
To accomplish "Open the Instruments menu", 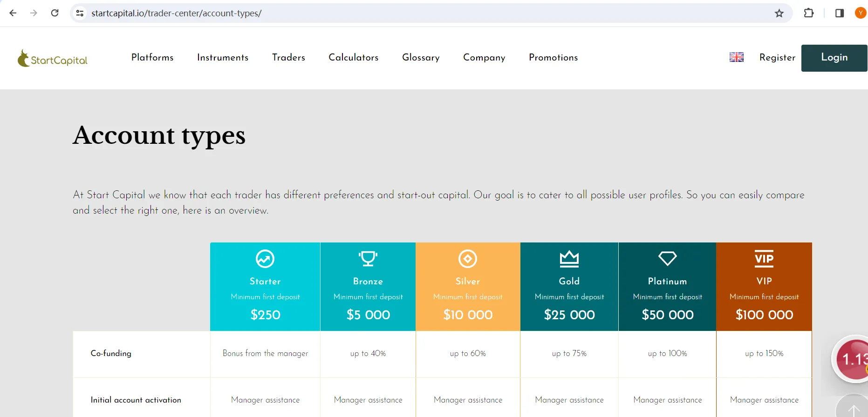I will (223, 57).
